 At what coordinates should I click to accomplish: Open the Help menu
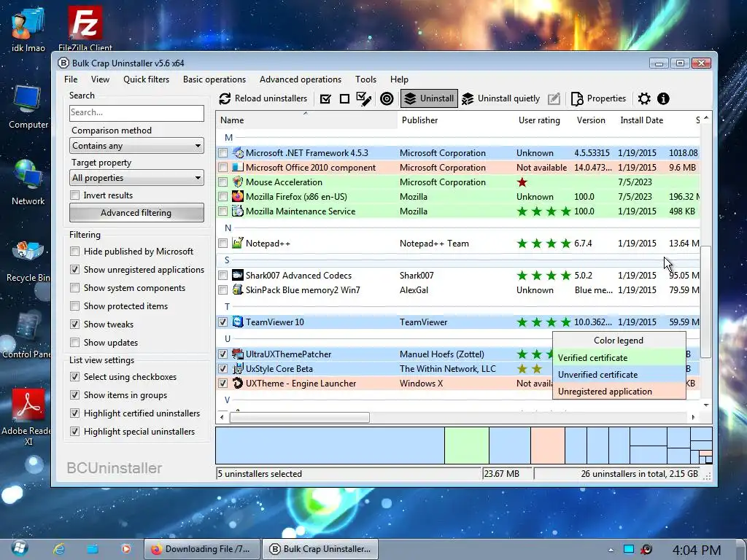[399, 79]
